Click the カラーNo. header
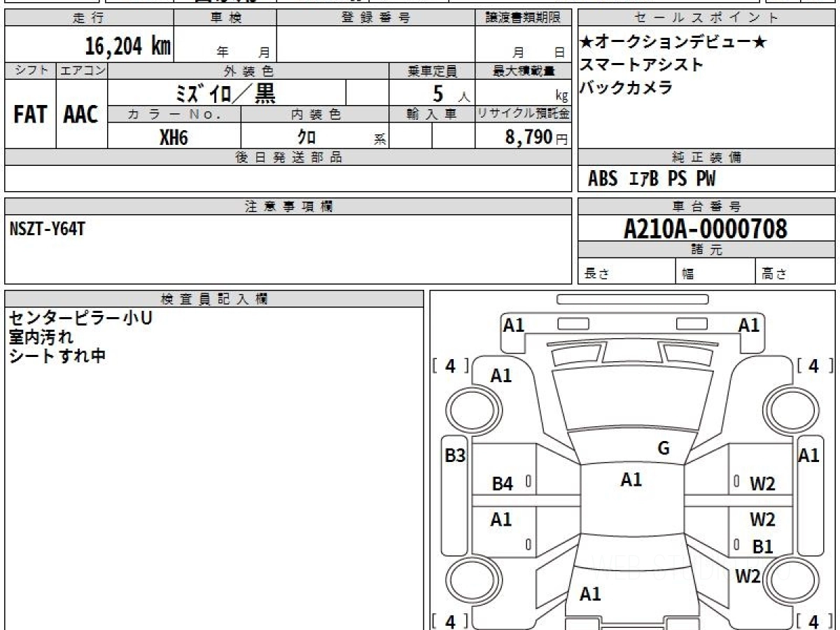This screenshot has width=840, height=630. coord(174,114)
